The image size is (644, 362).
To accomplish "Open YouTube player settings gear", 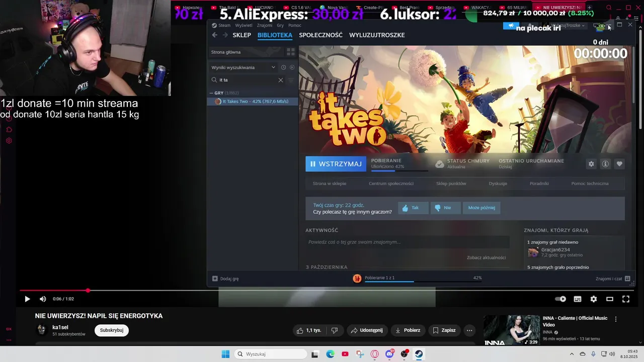I will coord(594,299).
